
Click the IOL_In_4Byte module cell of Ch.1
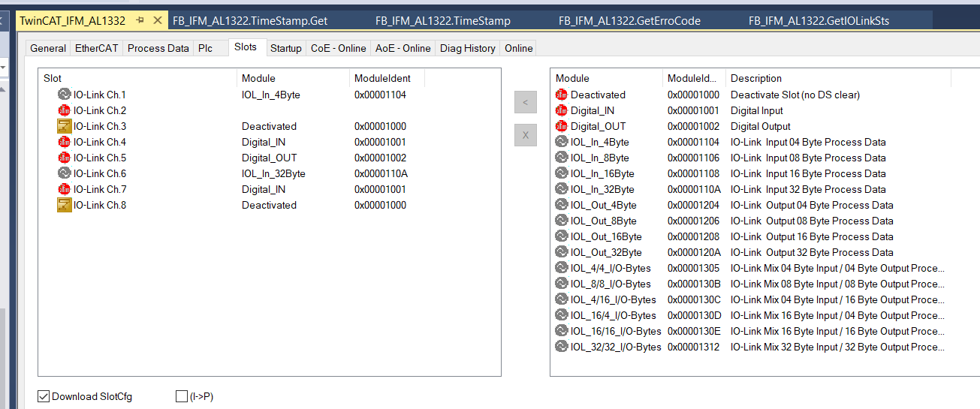pos(271,95)
